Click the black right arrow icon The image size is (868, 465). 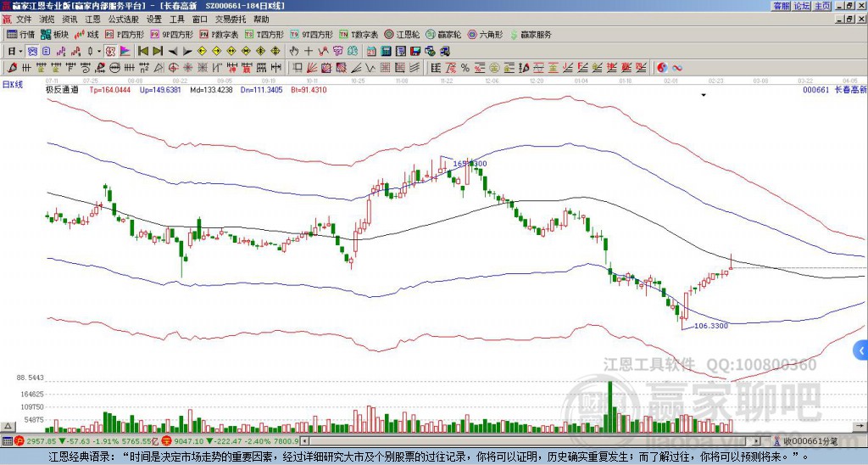coord(187,52)
